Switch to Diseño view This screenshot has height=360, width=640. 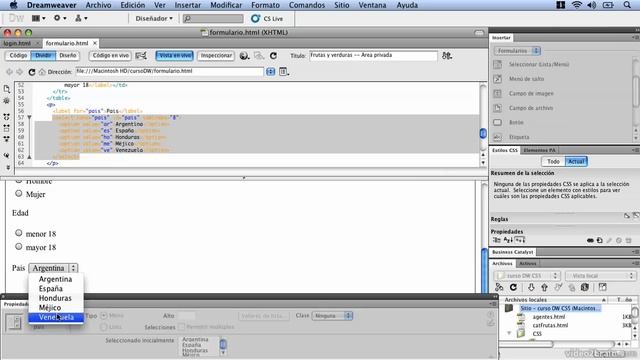tap(67, 56)
